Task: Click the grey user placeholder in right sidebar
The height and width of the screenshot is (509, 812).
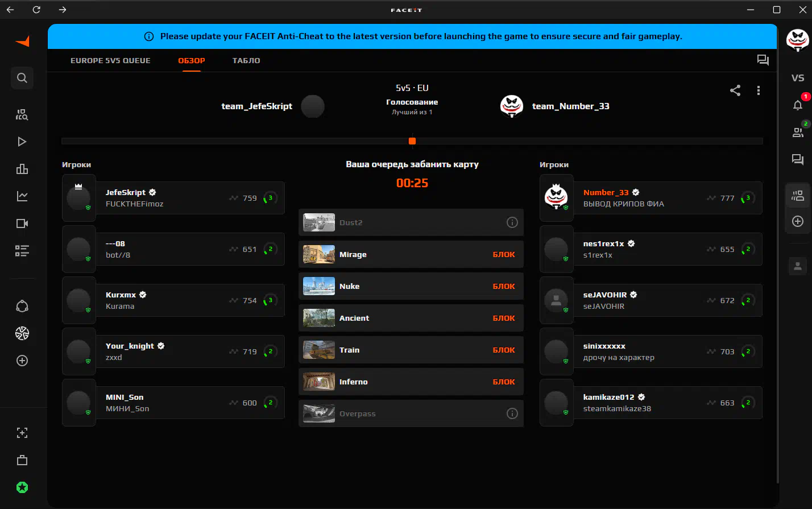Action: pyautogui.click(x=798, y=266)
